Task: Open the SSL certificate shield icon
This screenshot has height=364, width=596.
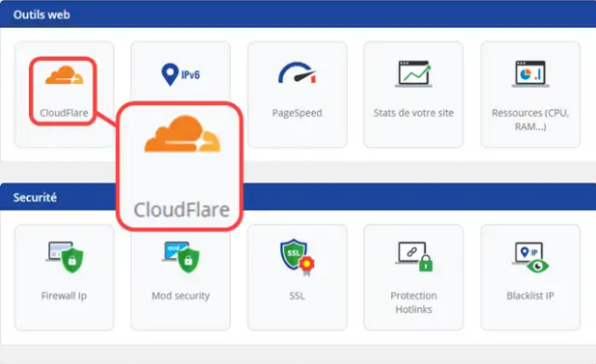Action: (298, 257)
